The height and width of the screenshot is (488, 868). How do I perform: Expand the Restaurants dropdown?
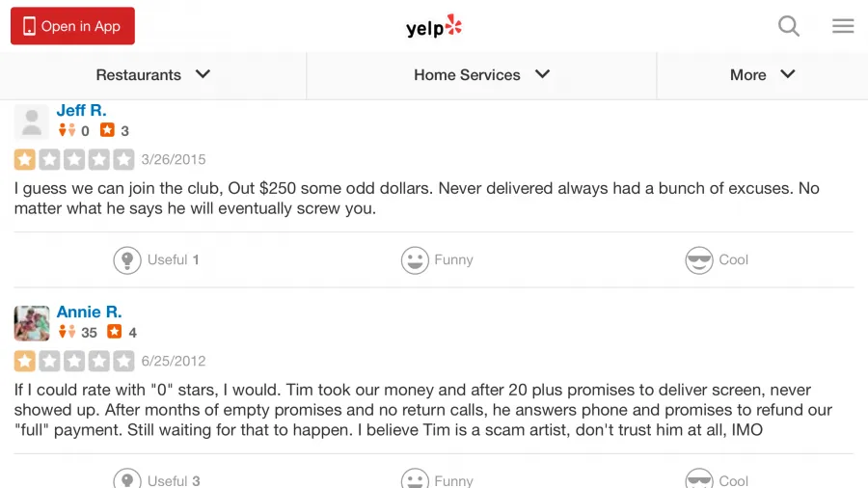[x=152, y=75]
